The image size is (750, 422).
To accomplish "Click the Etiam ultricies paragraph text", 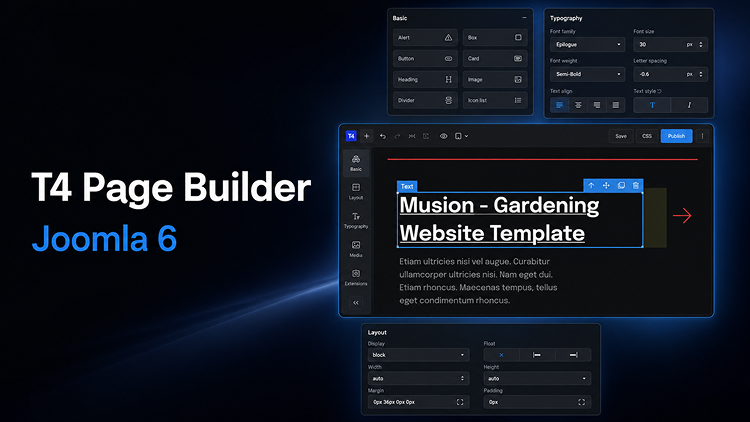I will [478, 281].
